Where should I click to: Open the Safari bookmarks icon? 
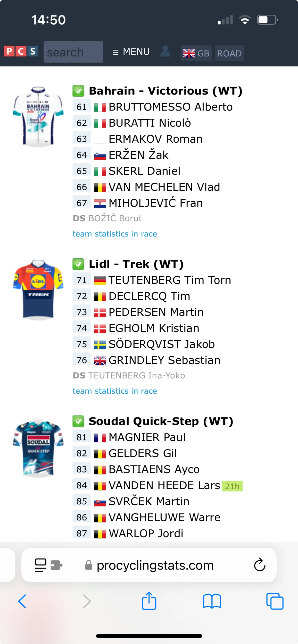(x=212, y=601)
